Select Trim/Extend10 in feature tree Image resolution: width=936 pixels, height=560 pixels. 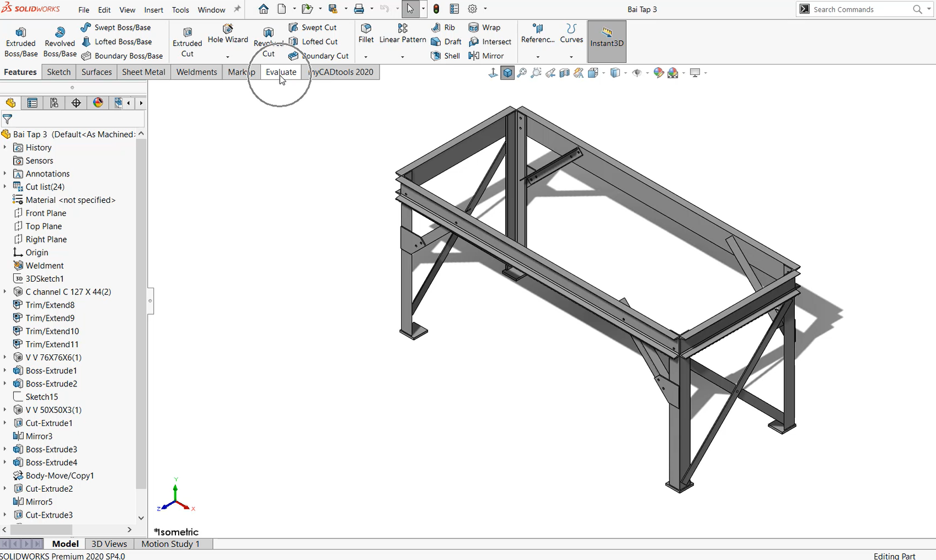52,331
